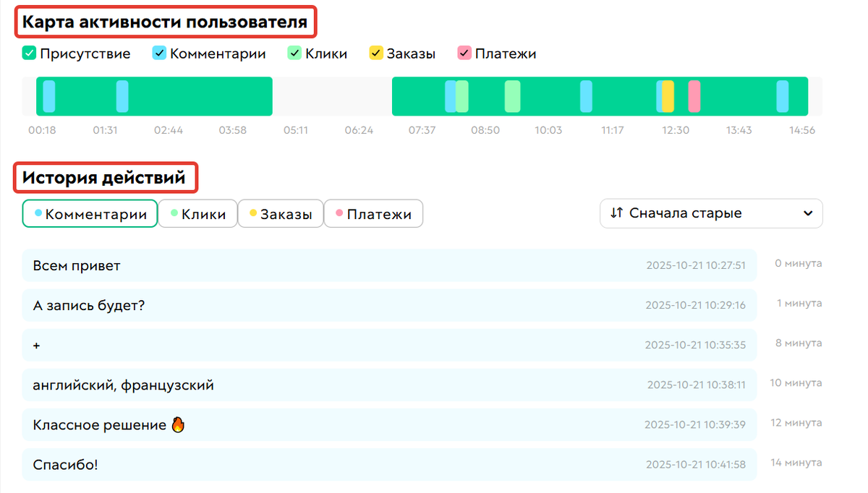
Task: Click the pink payment marker on timeline
Action: [694, 96]
